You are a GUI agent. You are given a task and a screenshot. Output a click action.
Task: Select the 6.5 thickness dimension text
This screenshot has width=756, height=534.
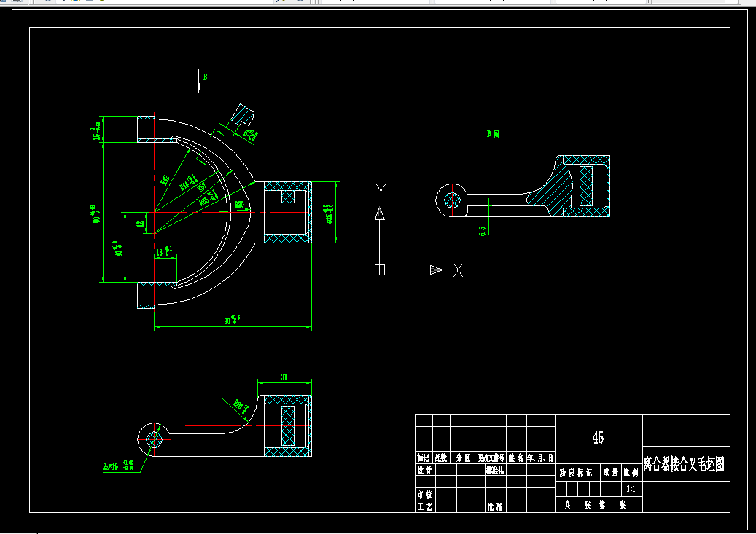pyautogui.click(x=483, y=232)
